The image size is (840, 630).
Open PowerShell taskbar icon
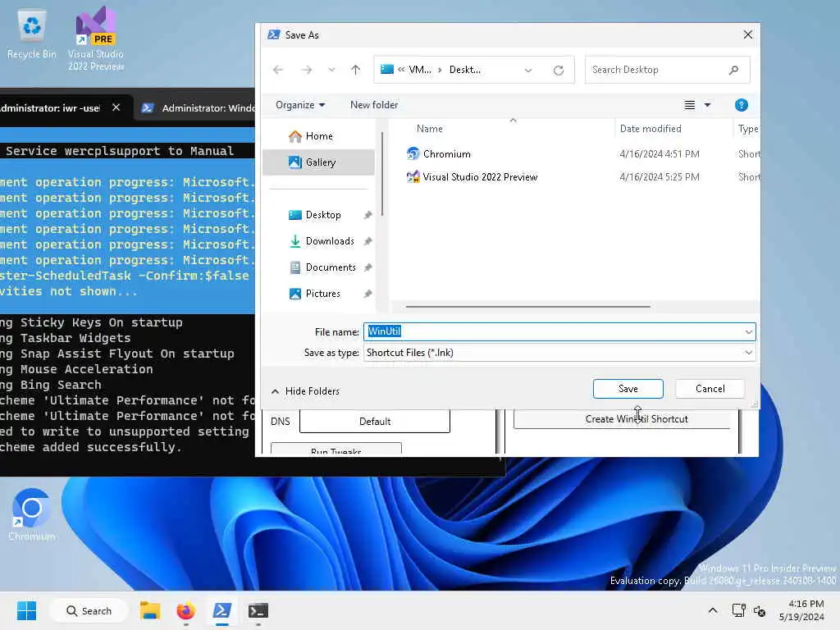221,610
